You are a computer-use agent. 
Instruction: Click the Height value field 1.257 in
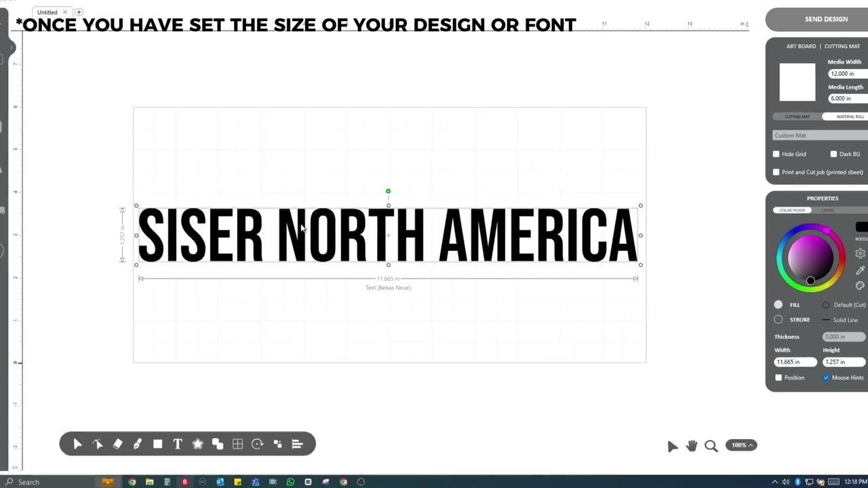[x=844, y=362]
